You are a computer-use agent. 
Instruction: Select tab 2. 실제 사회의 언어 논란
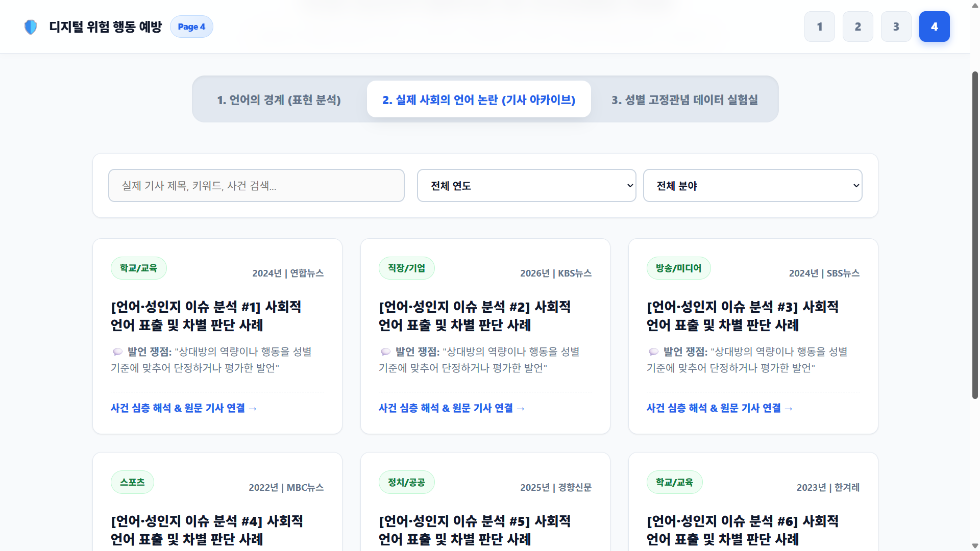coord(479,99)
